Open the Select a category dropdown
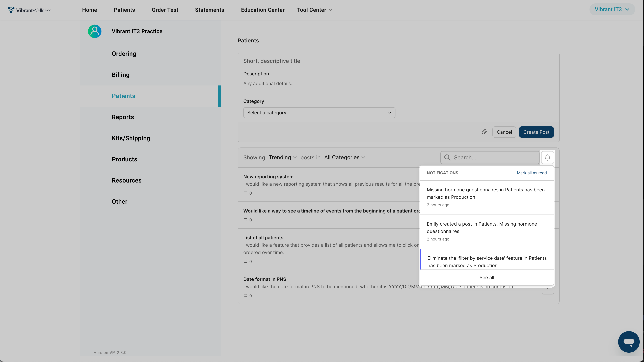Screen dimensions: 644x362 319,113
